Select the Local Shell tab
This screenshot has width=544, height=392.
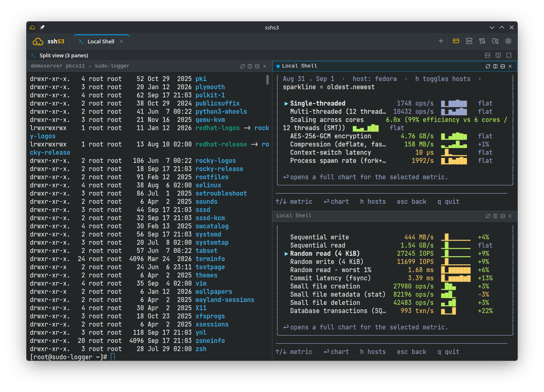[101, 41]
